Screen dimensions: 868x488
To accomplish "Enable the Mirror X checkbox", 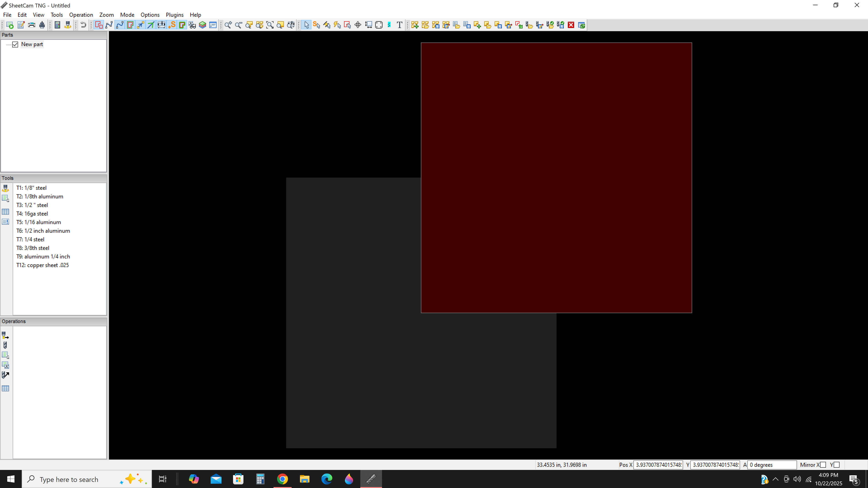I will pyautogui.click(x=823, y=465).
